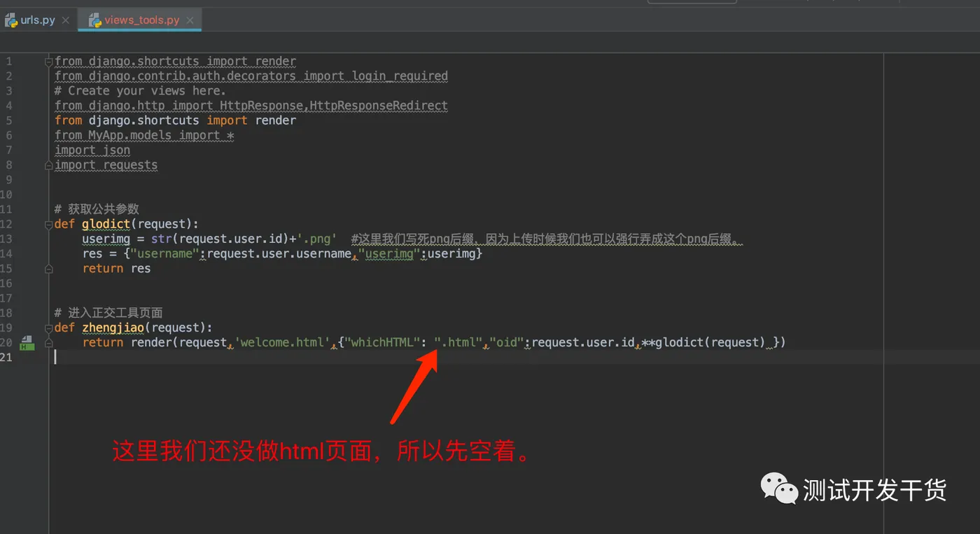
Task: Collapse the imports fold marker on line 1
Action: click(x=49, y=62)
